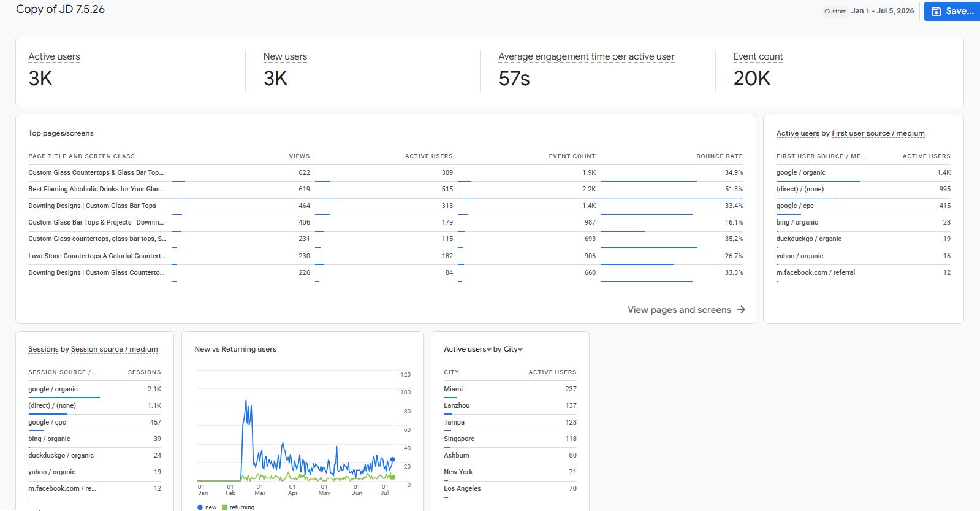Click the Bounce rate column header
The width and height of the screenshot is (980, 511).
pos(719,156)
